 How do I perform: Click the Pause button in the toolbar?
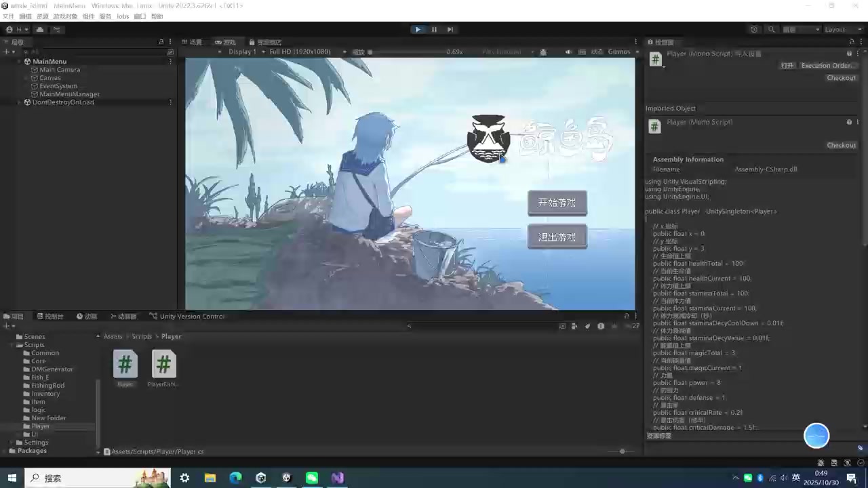pyautogui.click(x=434, y=30)
